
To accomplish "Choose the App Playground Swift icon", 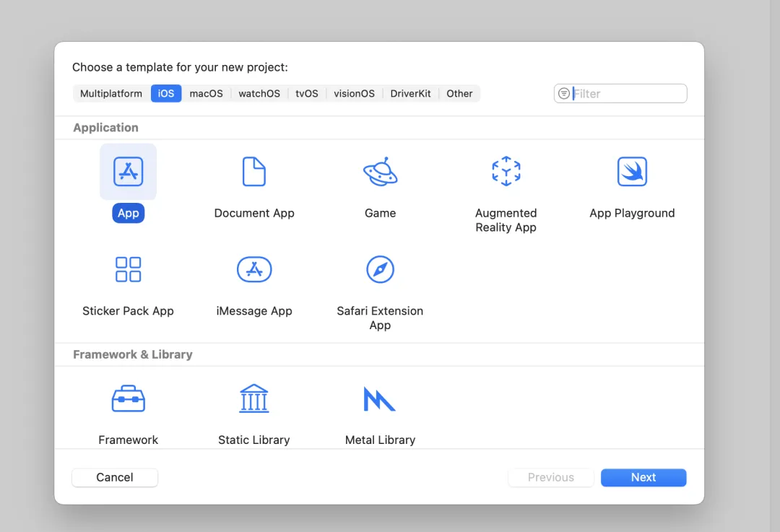I will tap(632, 172).
